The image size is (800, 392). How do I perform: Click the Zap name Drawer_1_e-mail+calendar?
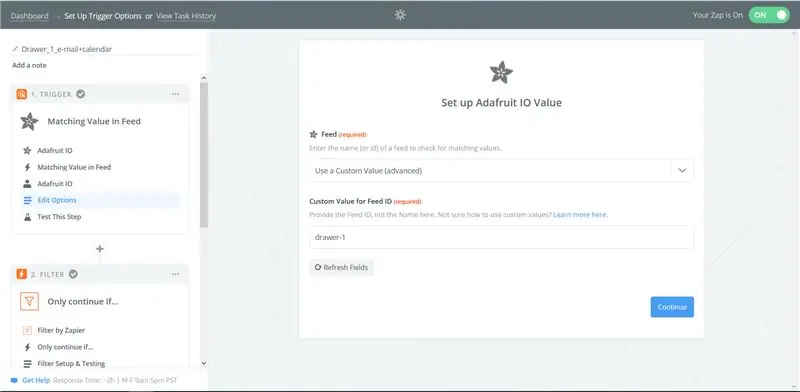point(67,49)
